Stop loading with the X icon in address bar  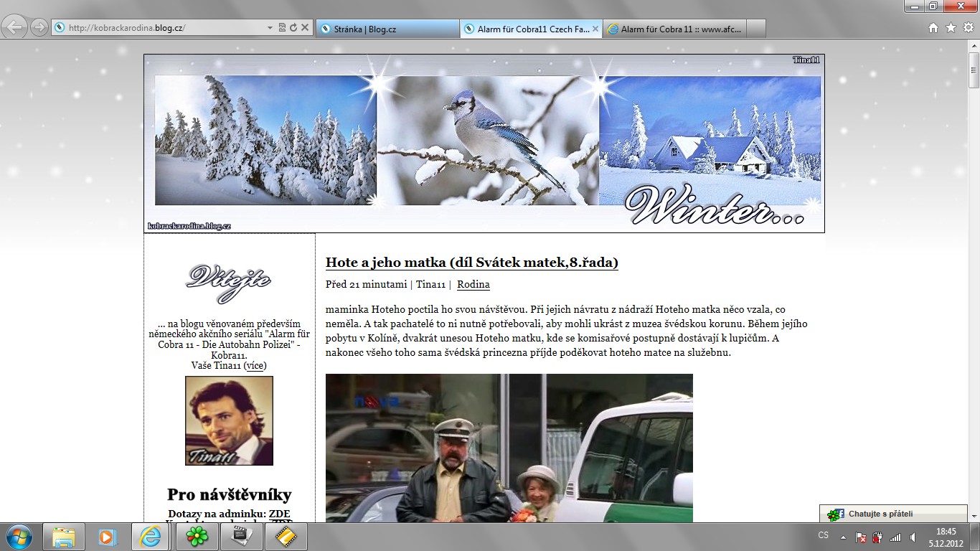tap(305, 28)
